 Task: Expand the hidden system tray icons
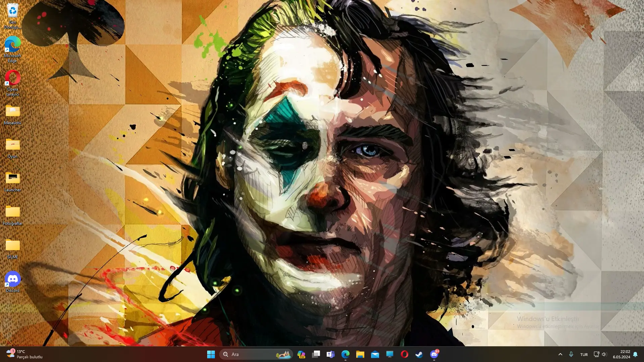click(x=560, y=354)
